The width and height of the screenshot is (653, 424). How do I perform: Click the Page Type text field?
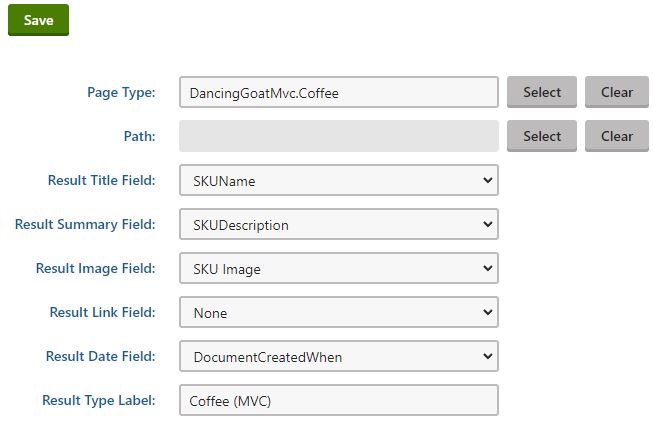(x=338, y=92)
